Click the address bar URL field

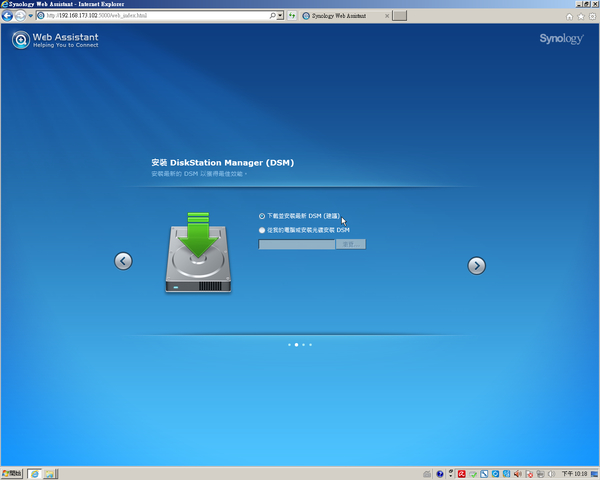[157, 16]
